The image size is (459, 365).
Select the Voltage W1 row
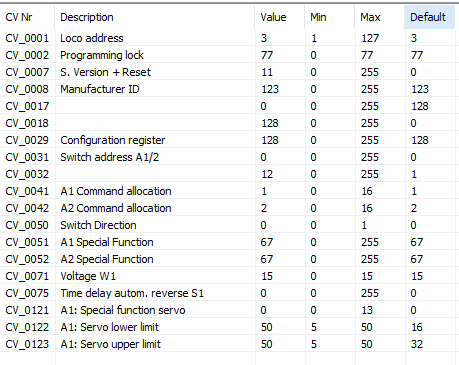[228, 276]
